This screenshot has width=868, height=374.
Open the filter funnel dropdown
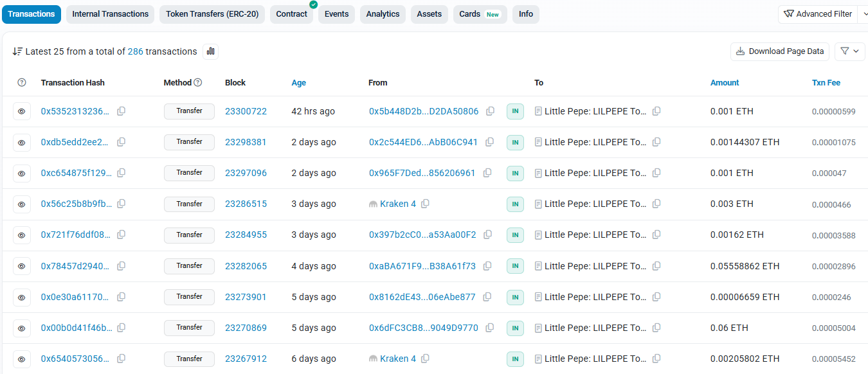coord(849,51)
